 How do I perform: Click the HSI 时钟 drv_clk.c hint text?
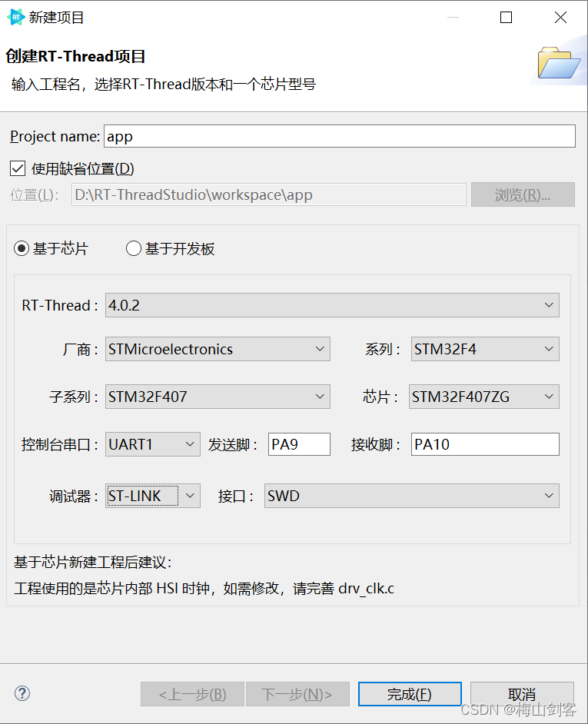pos(204,588)
